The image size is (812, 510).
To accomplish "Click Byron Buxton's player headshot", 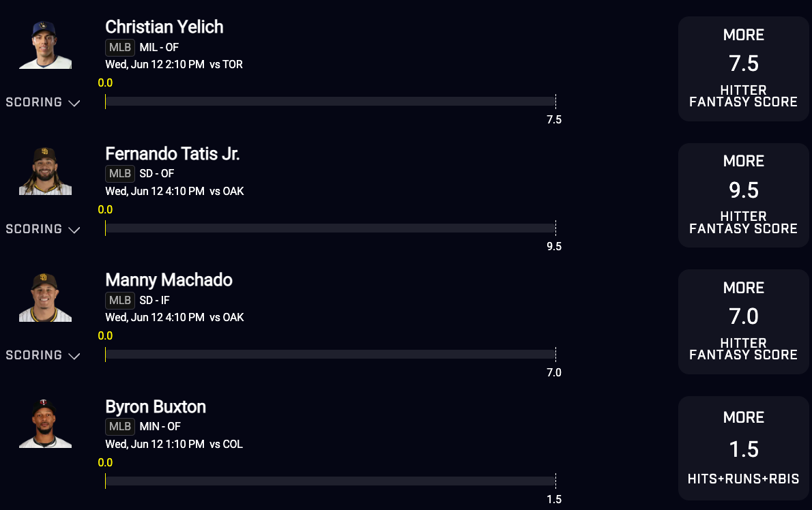I will pyautogui.click(x=45, y=423).
